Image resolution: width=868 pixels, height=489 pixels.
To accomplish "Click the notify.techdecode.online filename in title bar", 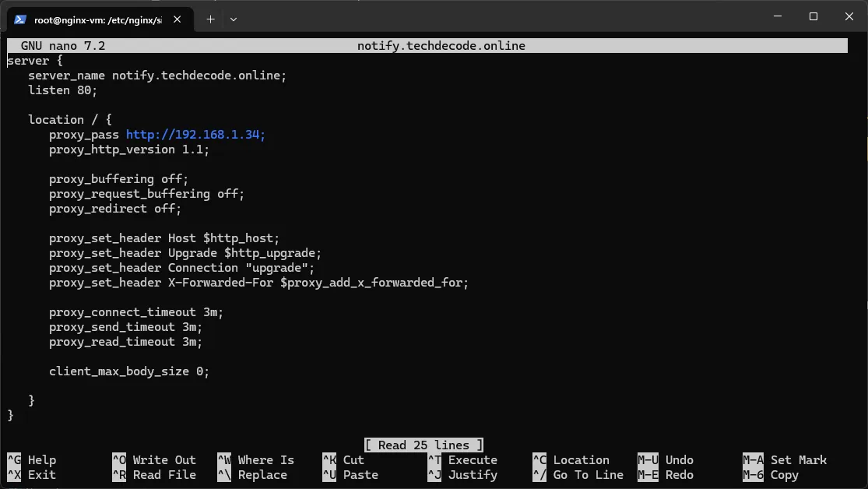I will pos(441,46).
